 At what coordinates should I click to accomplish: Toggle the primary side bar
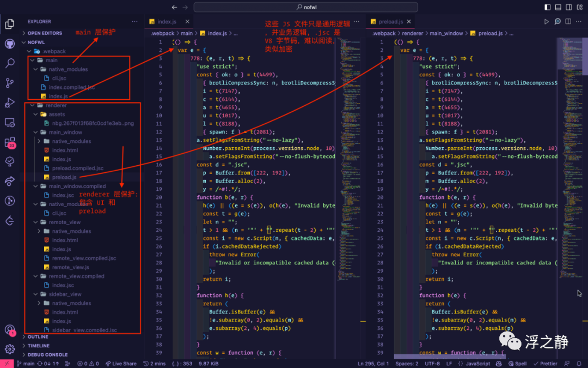[548, 7]
